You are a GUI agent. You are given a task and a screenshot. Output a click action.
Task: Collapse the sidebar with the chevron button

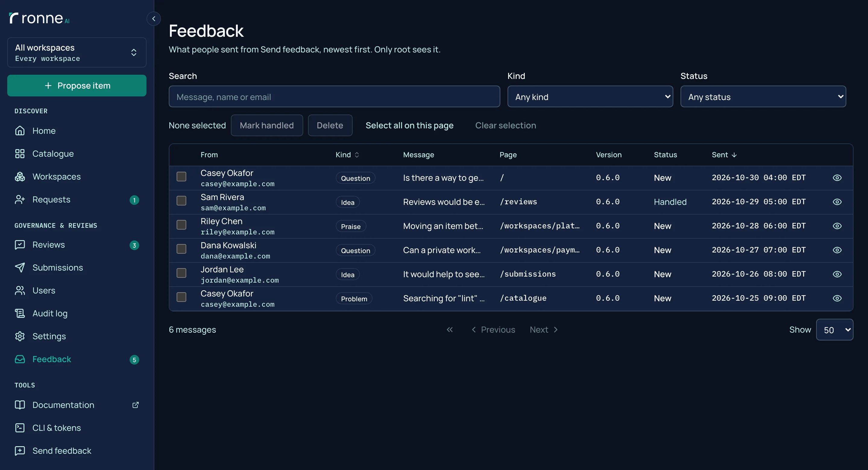click(x=154, y=19)
